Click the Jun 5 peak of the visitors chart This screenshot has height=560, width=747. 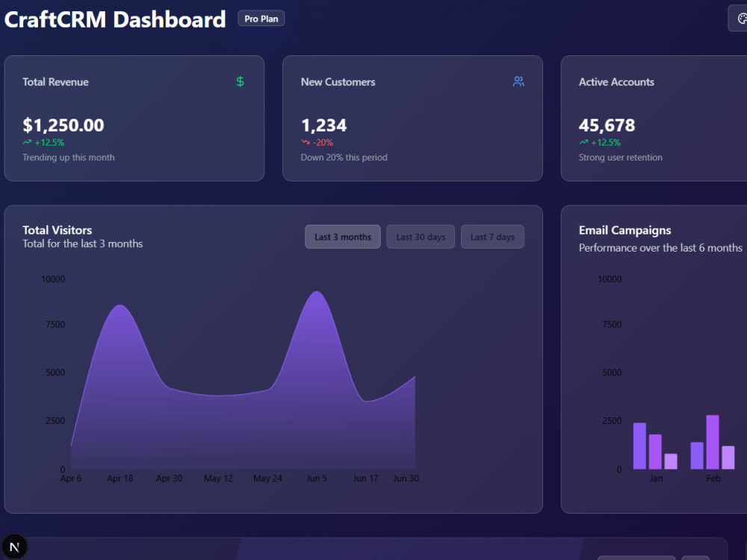317,292
